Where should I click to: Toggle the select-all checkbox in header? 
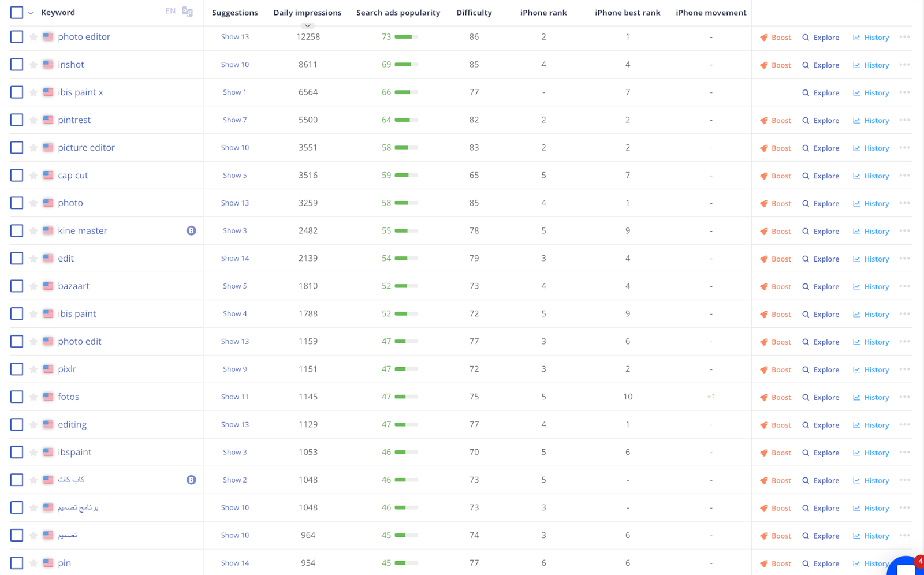[x=17, y=12]
